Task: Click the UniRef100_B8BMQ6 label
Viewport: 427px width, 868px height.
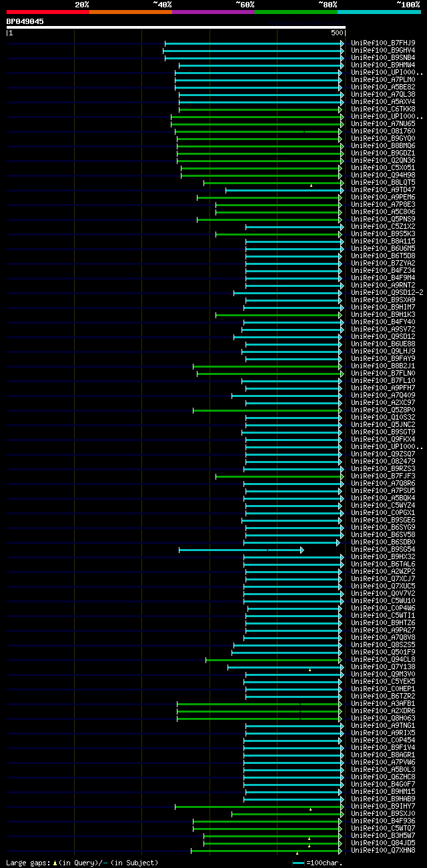Action: click(383, 145)
